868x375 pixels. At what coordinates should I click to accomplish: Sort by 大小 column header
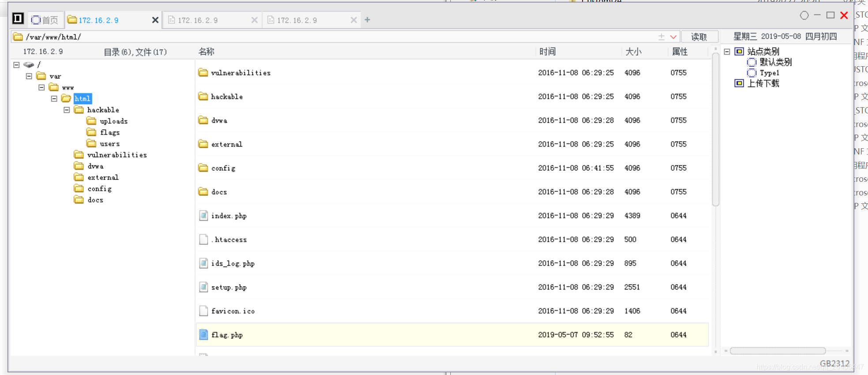click(633, 52)
